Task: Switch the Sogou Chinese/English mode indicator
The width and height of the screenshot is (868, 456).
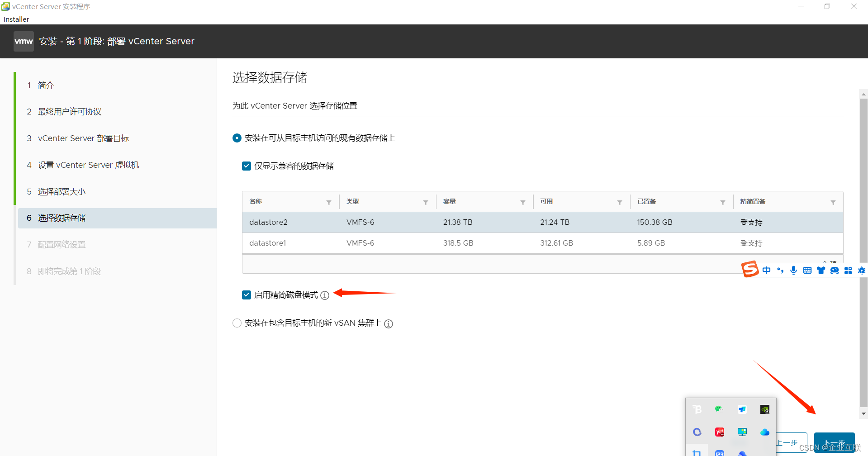Action: (x=766, y=270)
